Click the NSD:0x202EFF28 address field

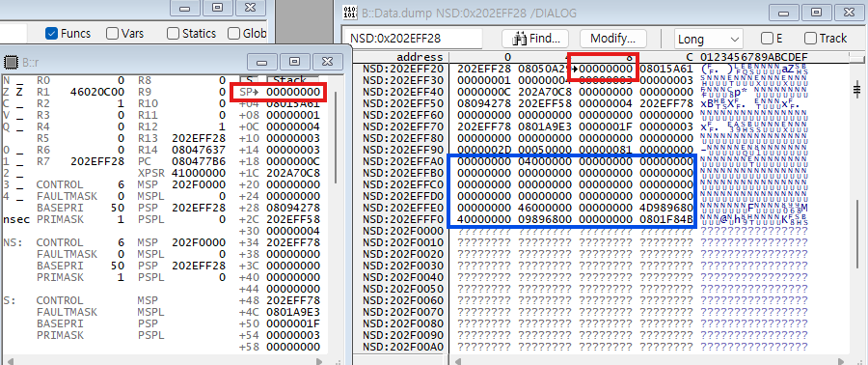coord(413,39)
